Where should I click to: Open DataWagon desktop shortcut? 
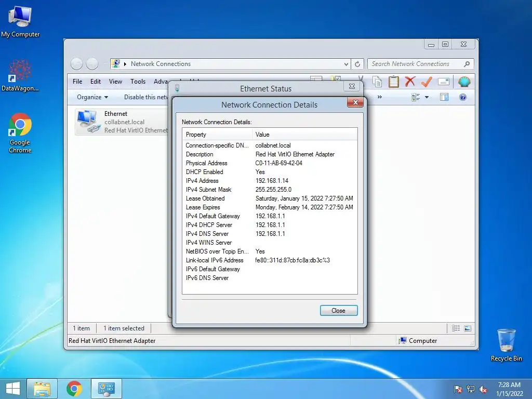click(20, 75)
